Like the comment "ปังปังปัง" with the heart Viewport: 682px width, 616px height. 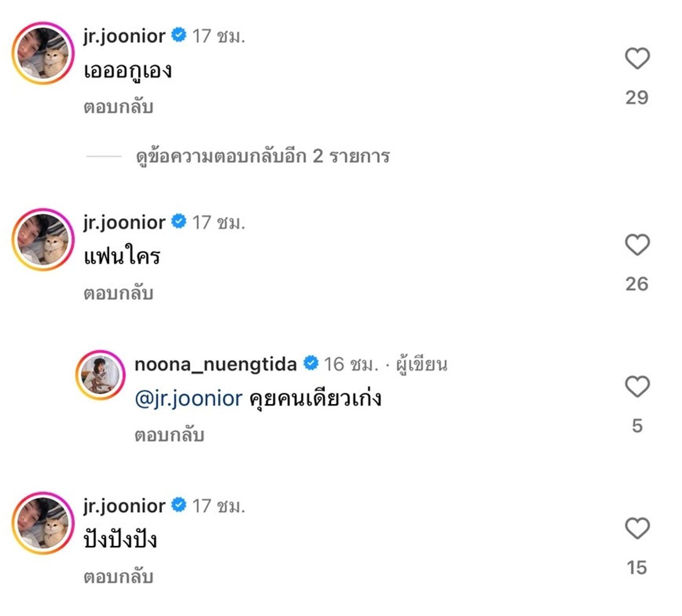pos(637,529)
